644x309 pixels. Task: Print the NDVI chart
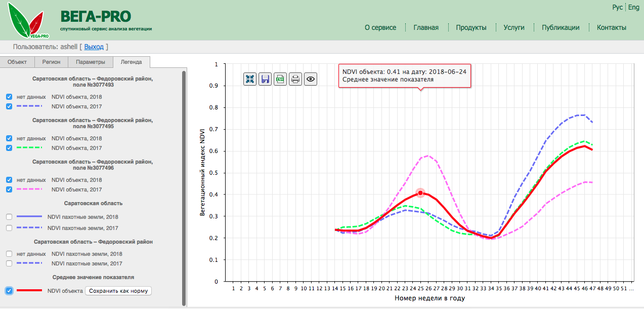click(295, 79)
